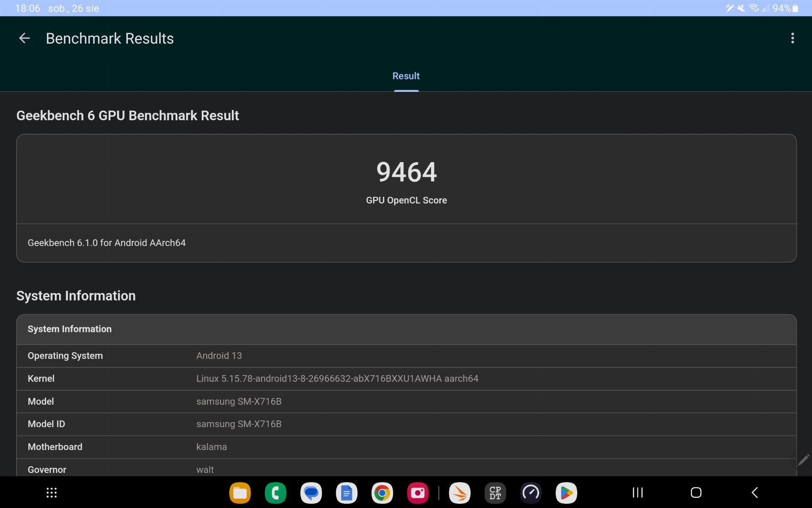
Task: Select the Result tab
Action: (406, 76)
